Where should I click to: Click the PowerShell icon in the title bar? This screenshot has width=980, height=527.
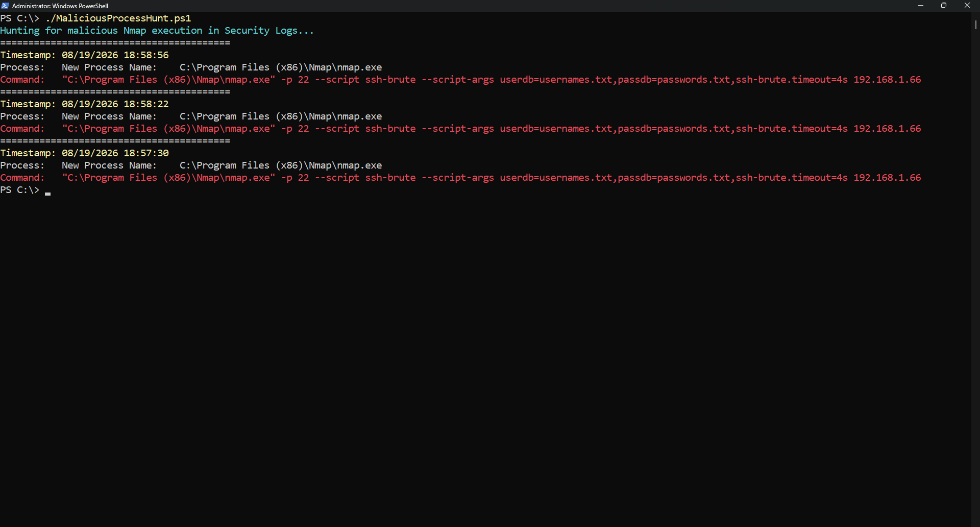coord(5,6)
